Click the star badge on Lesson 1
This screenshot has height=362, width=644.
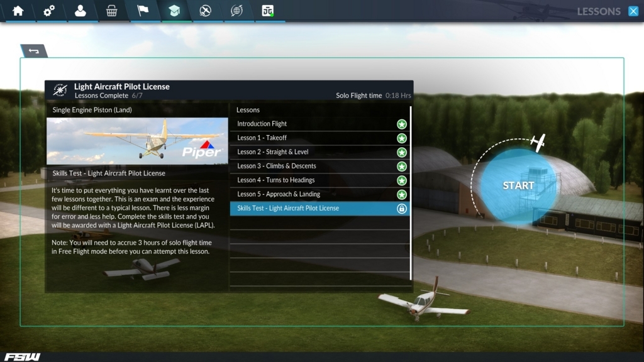[402, 138]
